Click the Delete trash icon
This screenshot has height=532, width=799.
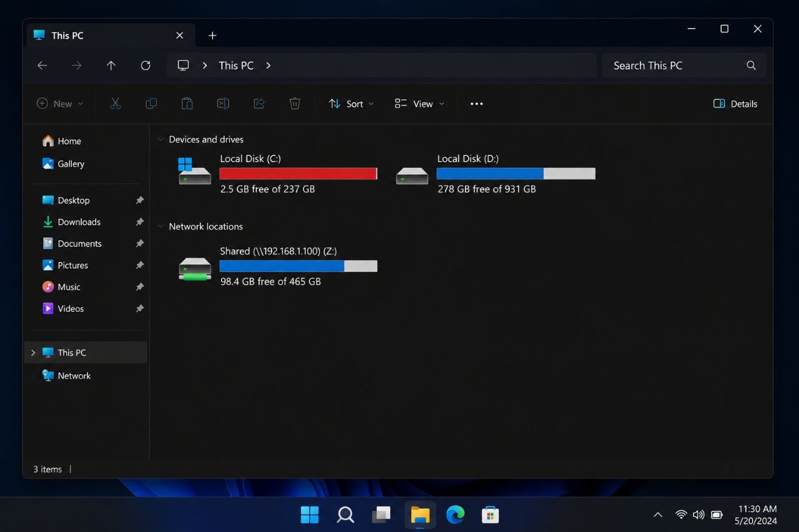(x=295, y=104)
